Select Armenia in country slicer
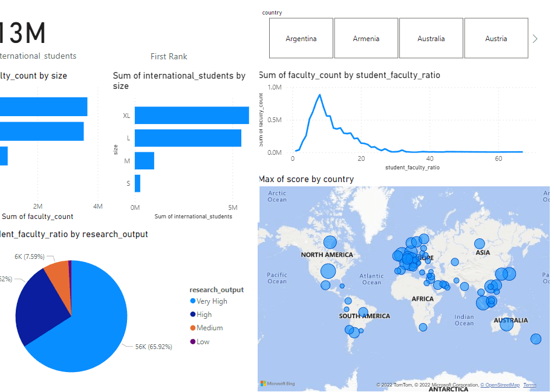Viewport: 554px width, 392px height. click(x=366, y=38)
